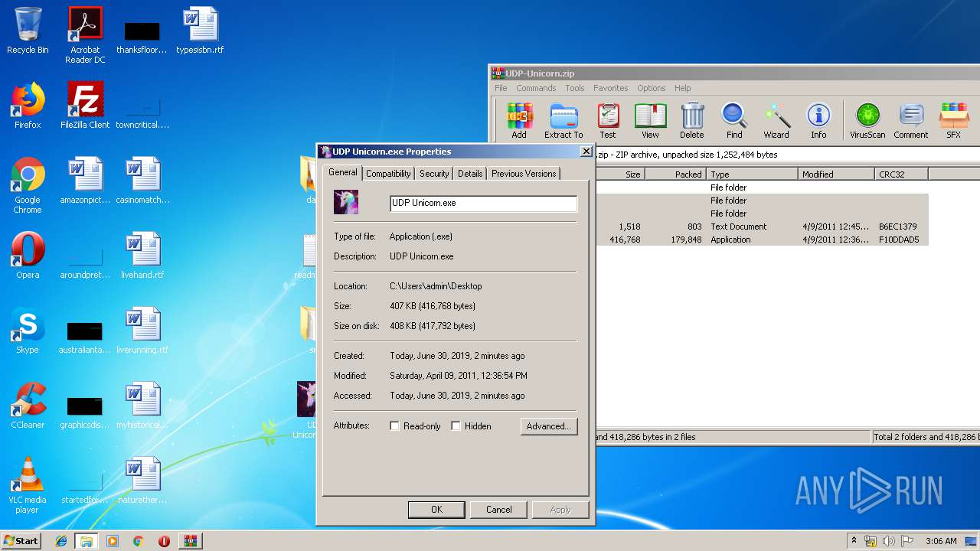Switch to the Security tab
Viewport: 980px width, 551px height.
click(434, 174)
